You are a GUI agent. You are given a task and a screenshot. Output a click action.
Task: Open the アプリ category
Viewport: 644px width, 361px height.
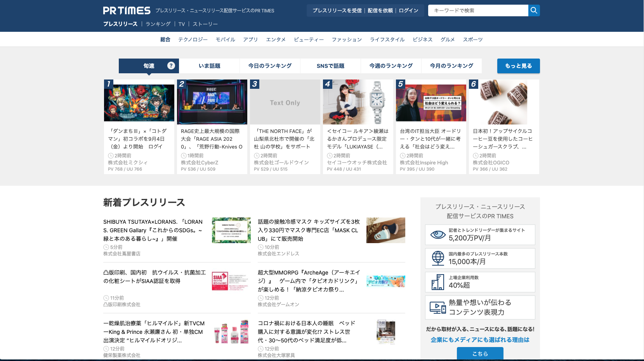(x=250, y=40)
